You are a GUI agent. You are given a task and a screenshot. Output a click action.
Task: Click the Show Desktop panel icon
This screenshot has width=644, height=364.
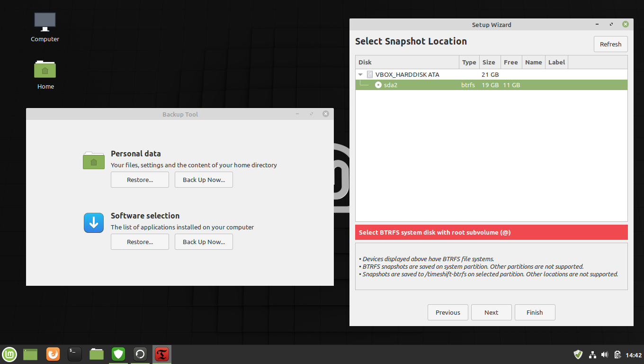point(30,354)
